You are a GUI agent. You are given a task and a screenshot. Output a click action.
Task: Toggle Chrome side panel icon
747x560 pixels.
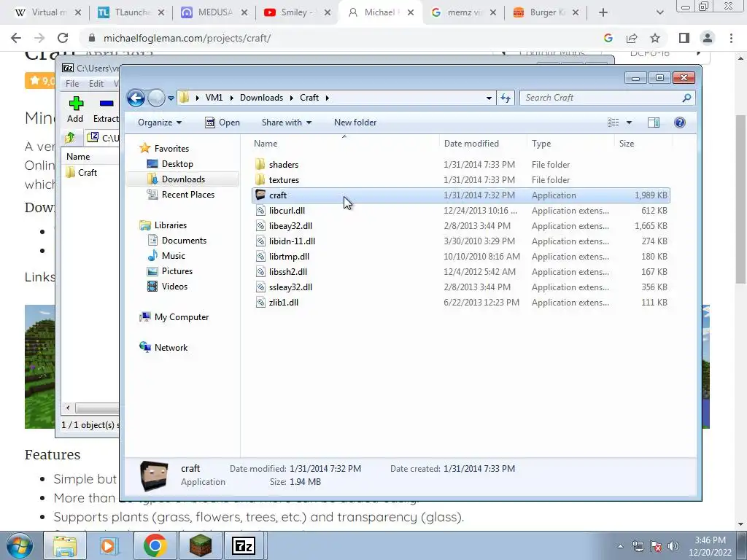(684, 38)
